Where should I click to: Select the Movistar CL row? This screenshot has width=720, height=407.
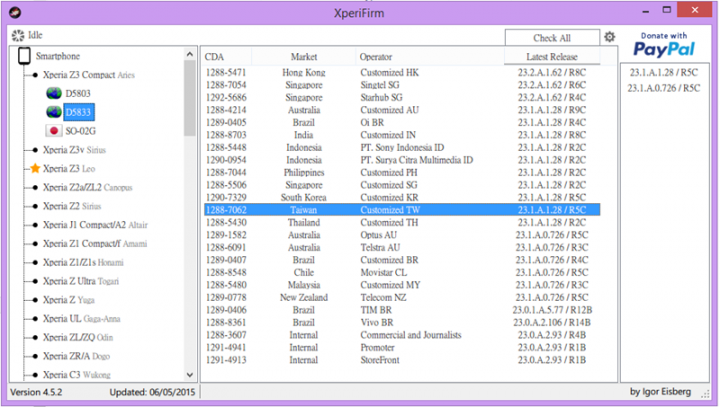tap(402, 272)
